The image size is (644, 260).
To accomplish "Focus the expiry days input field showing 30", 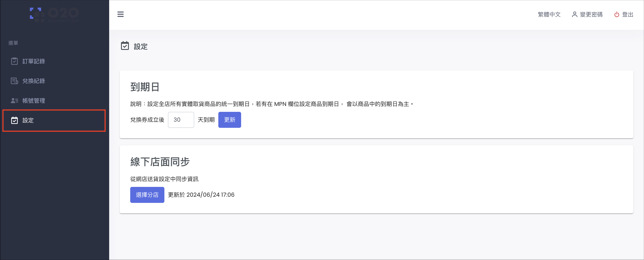I will click(x=181, y=120).
